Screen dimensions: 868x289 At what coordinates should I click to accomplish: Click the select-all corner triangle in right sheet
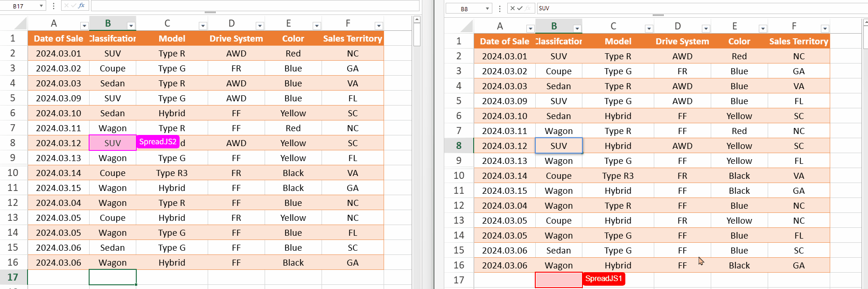[466, 27]
